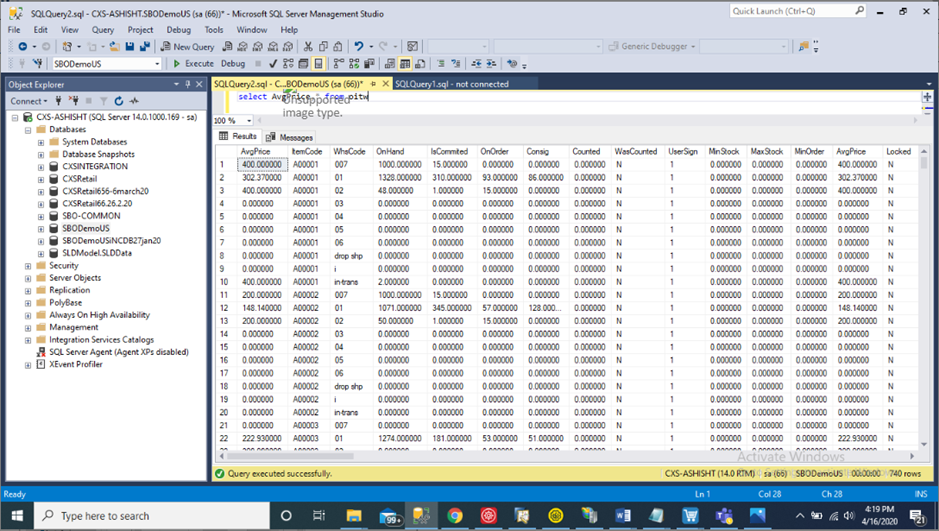Viewport: 939px width, 531px height.
Task: Click the Paste clipboard icon
Action: [x=338, y=47]
